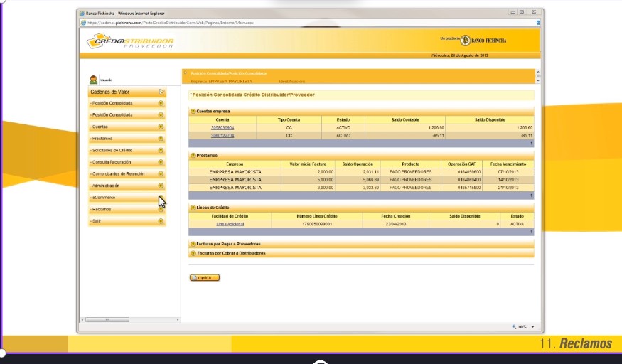Screen dimensions: 622x364
Task: Click the Banco Pichincha logo
Action: (483, 41)
